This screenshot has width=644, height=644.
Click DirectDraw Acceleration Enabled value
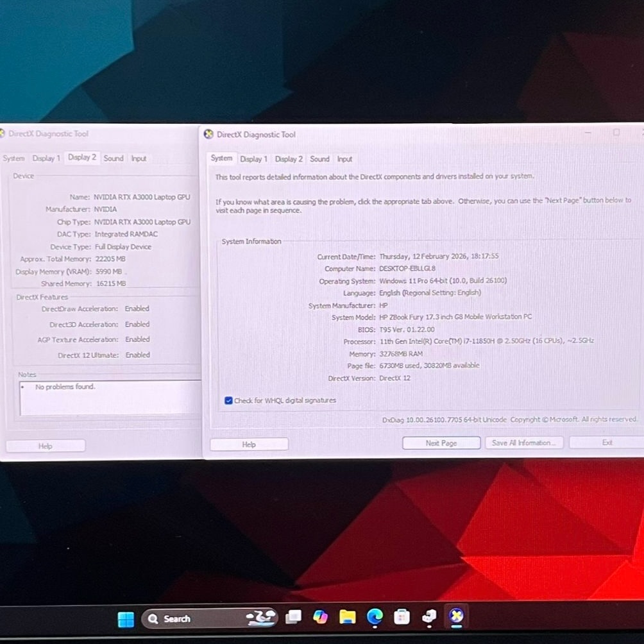(x=137, y=309)
